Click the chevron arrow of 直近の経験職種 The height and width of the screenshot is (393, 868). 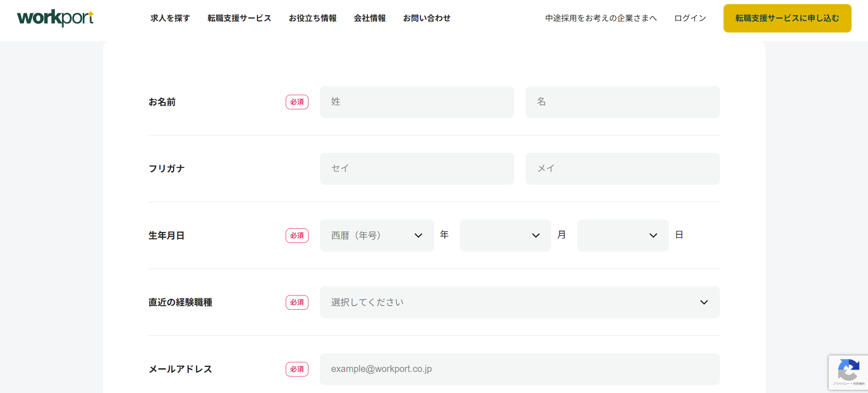(x=704, y=302)
